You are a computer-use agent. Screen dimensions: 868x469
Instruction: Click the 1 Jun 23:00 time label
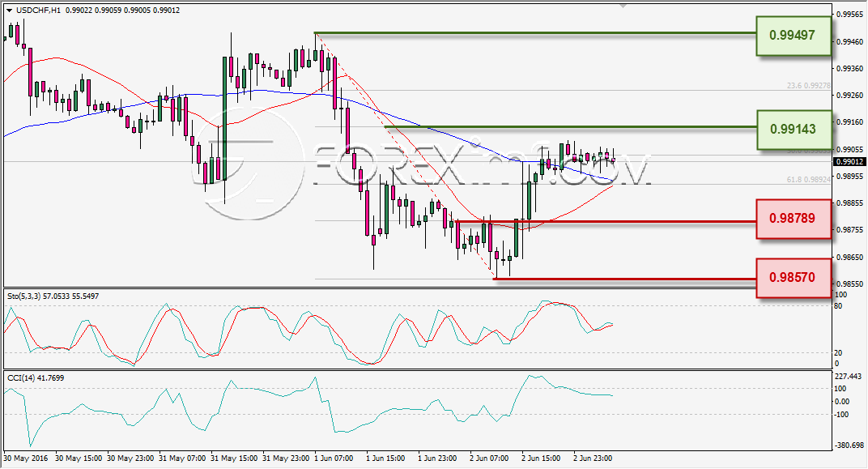(437, 458)
